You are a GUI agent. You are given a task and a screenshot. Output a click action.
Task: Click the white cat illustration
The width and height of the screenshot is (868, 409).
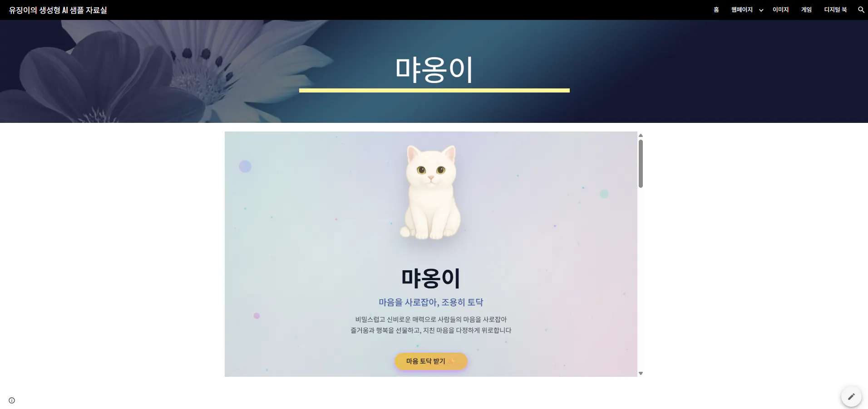coord(431,192)
